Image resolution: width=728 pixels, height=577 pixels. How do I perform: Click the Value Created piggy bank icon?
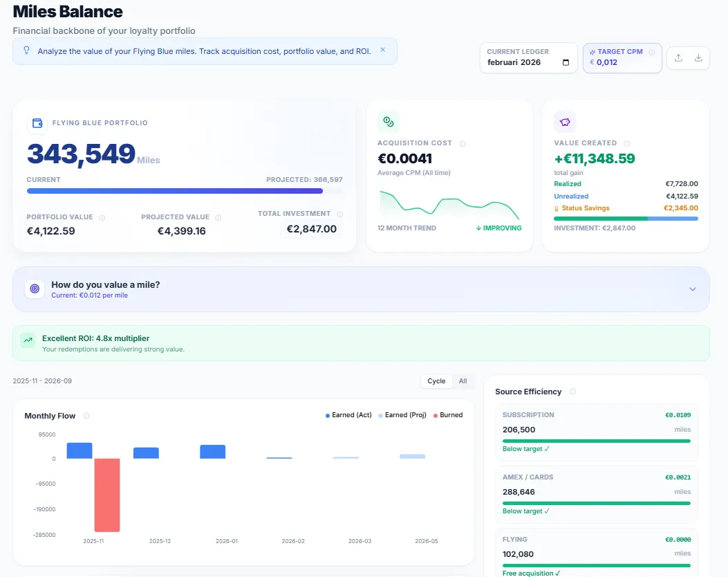point(565,121)
